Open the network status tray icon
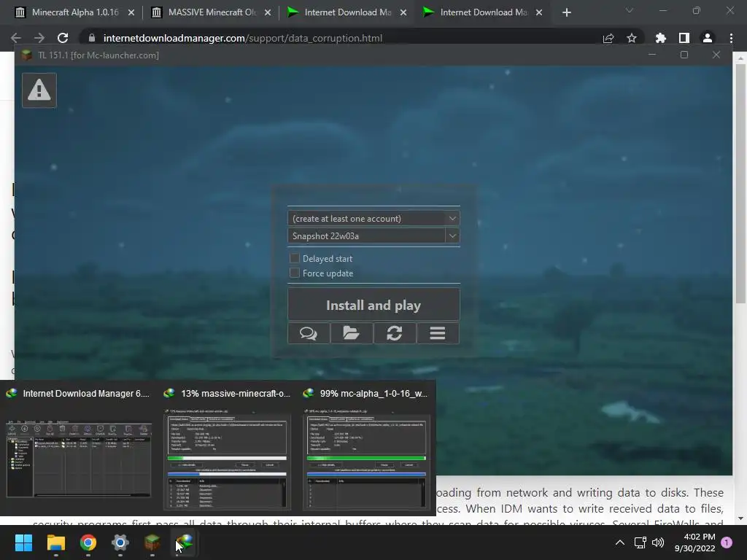 pyautogui.click(x=640, y=542)
